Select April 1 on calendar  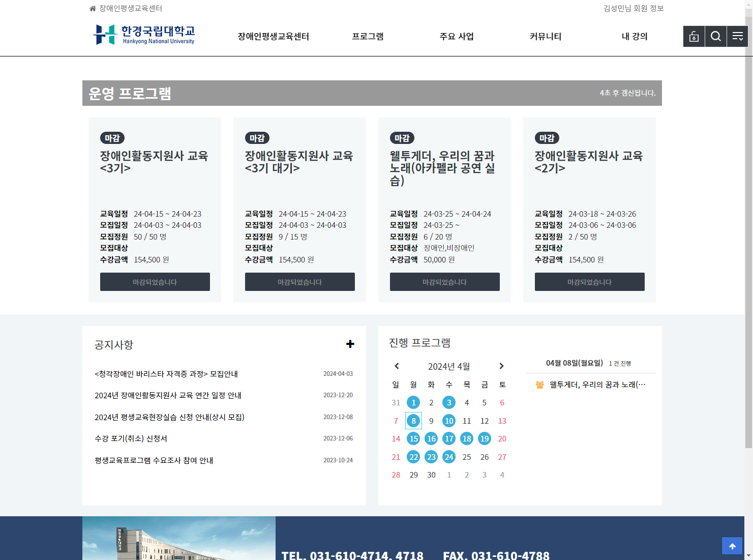(x=413, y=403)
